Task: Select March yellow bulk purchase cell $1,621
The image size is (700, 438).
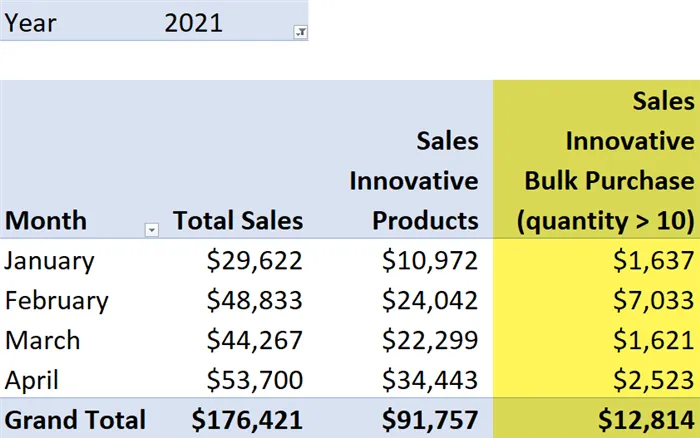Action: [657, 340]
